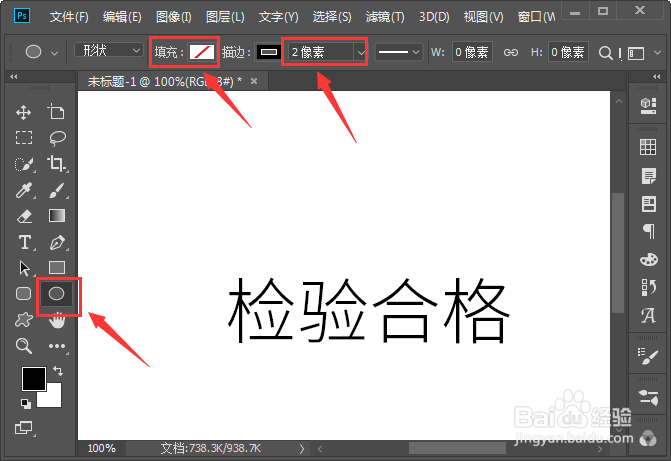The image size is (671, 461).
Task: Open the stroke width 2 像素 dropdown arrow
Action: click(x=361, y=53)
